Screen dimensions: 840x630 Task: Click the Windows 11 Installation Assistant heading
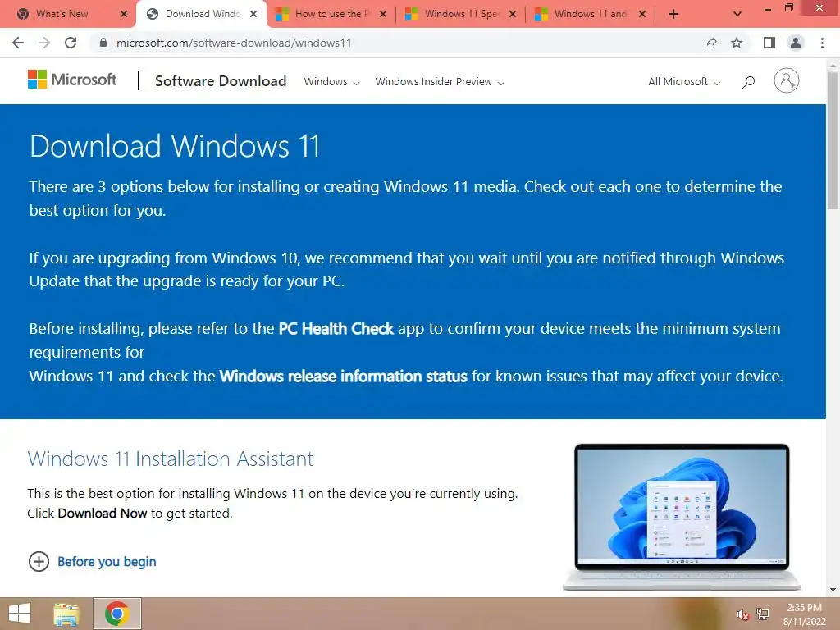(171, 459)
